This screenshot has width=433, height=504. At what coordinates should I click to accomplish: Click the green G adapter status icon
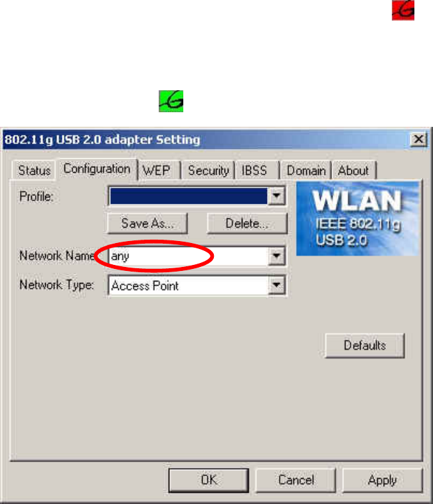(x=171, y=101)
